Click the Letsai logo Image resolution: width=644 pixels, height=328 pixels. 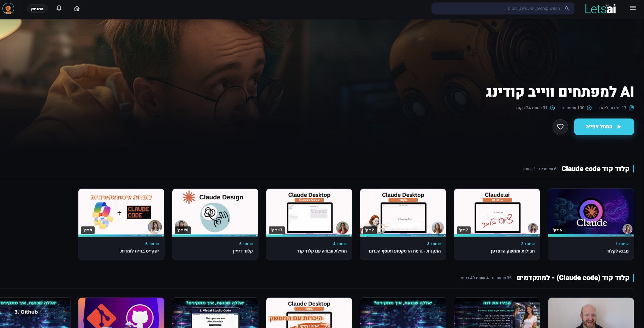(x=600, y=8)
